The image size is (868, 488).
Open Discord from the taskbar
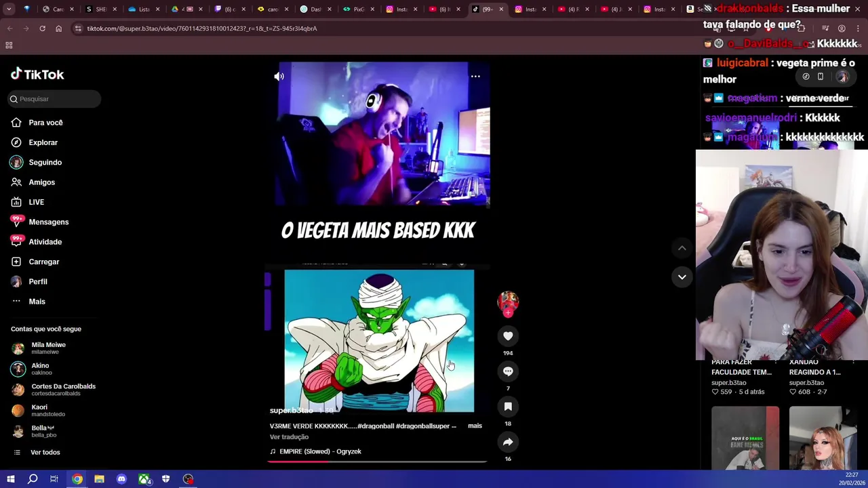coord(121,479)
